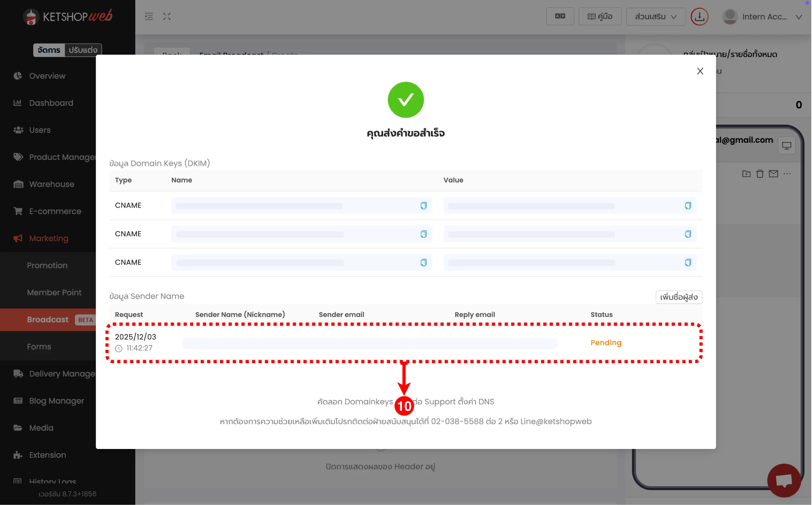Open the live chat bubble icon
This screenshot has height=505, width=812.
coord(784,480)
